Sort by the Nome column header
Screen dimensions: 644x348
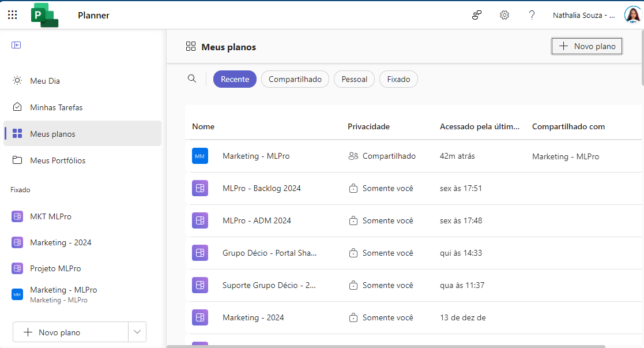pos(203,126)
